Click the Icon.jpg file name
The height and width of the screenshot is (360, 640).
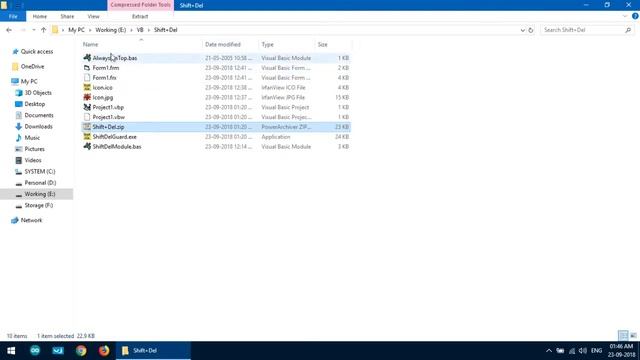coord(103,98)
